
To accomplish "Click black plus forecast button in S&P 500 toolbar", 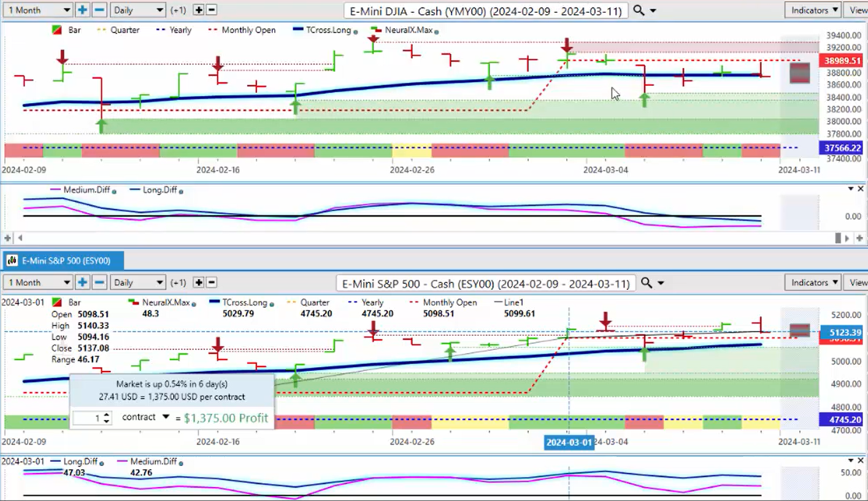I will click(199, 282).
